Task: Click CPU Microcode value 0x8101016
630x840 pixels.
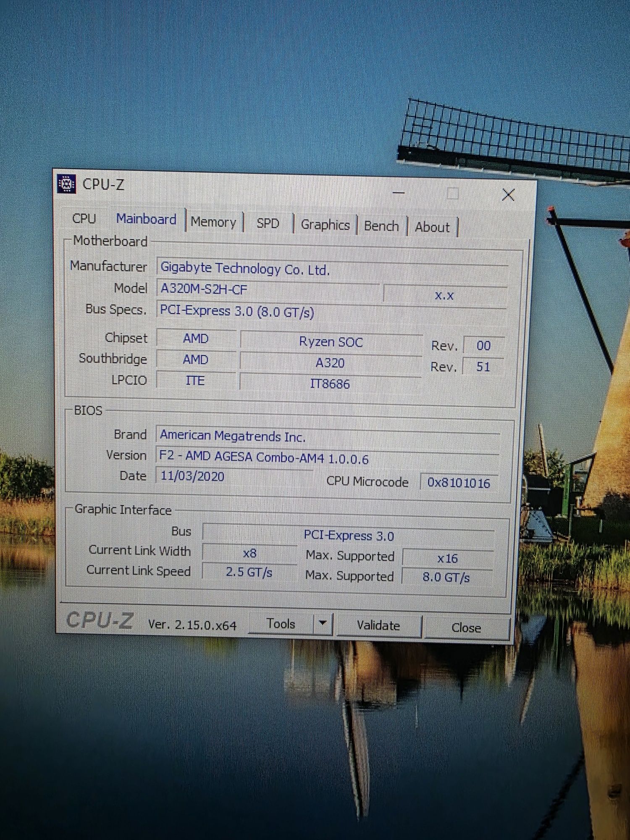Action: click(x=459, y=483)
